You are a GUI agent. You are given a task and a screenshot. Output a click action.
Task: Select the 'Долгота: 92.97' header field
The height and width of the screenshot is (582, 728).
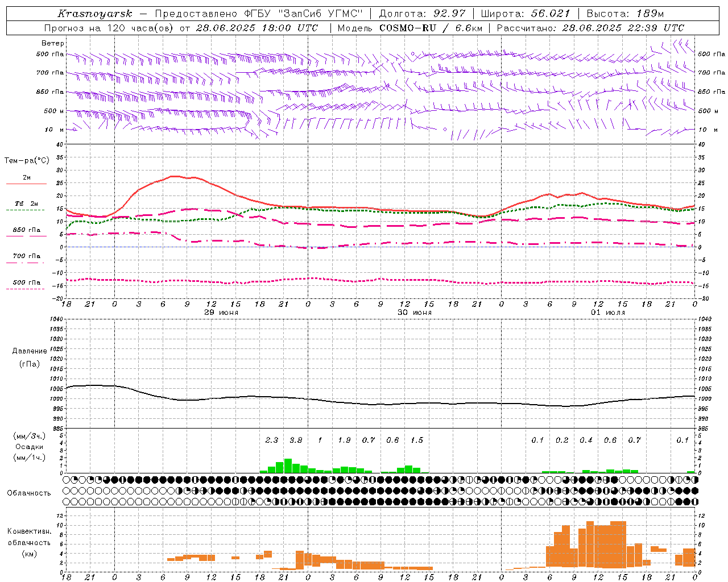422,14
